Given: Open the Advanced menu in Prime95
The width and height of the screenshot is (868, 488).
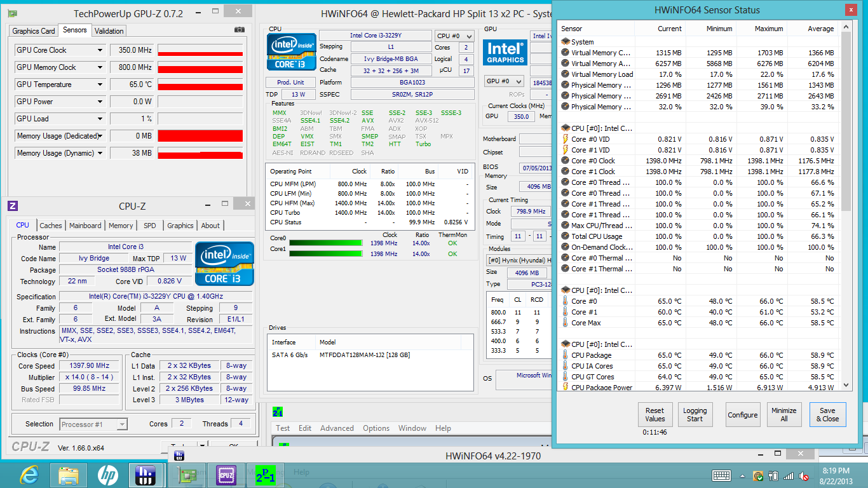Looking at the screenshot, I should tap(337, 428).
